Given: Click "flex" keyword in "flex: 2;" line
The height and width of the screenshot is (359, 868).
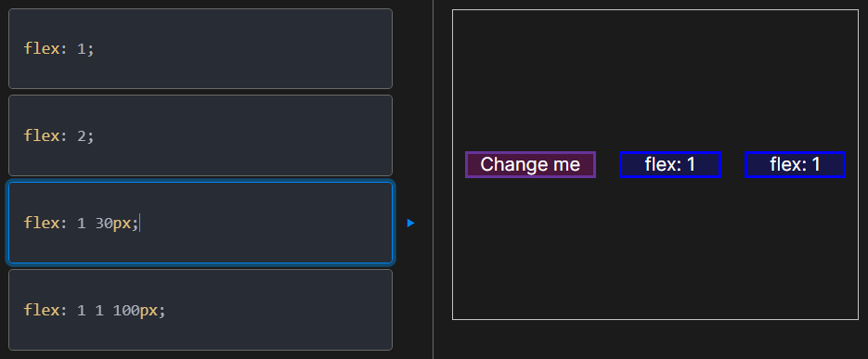Looking at the screenshot, I should coord(42,135).
